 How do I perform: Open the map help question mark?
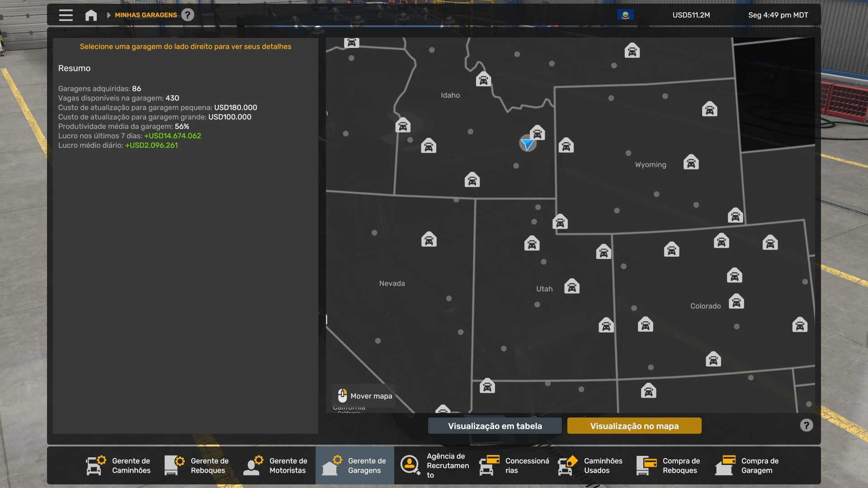coord(806,425)
